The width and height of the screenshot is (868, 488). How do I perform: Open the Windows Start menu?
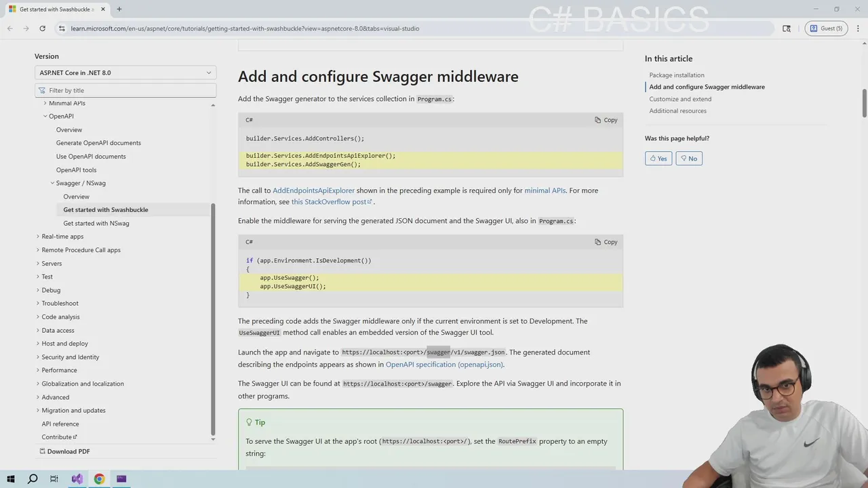[x=10, y=479]
